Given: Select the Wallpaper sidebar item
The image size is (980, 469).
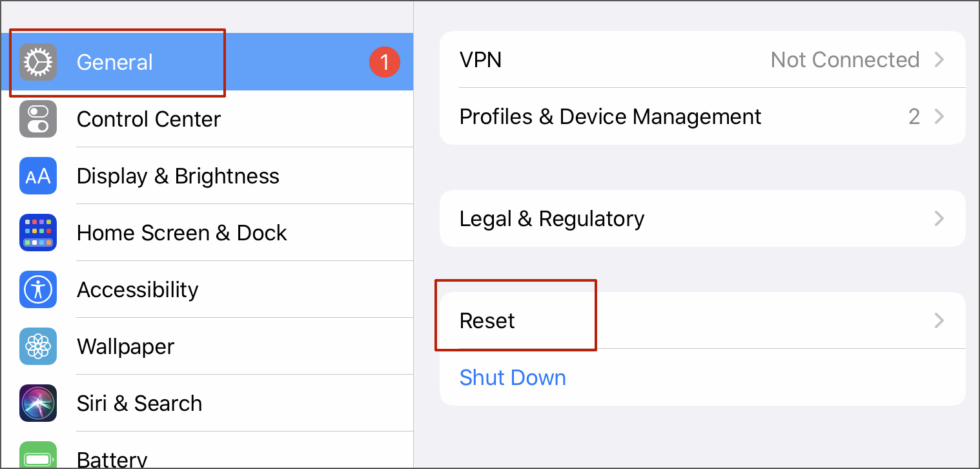Looking at the screenshot, I should (126, 346).
